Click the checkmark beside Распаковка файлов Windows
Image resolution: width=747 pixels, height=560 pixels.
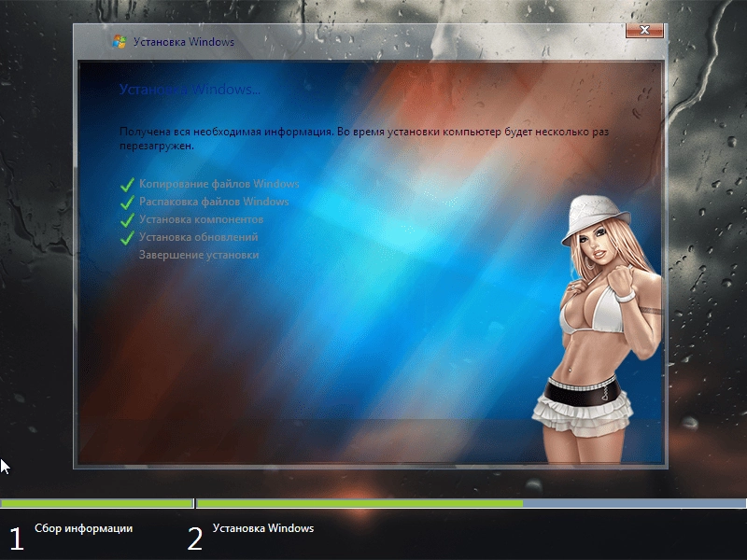[127, 202]
